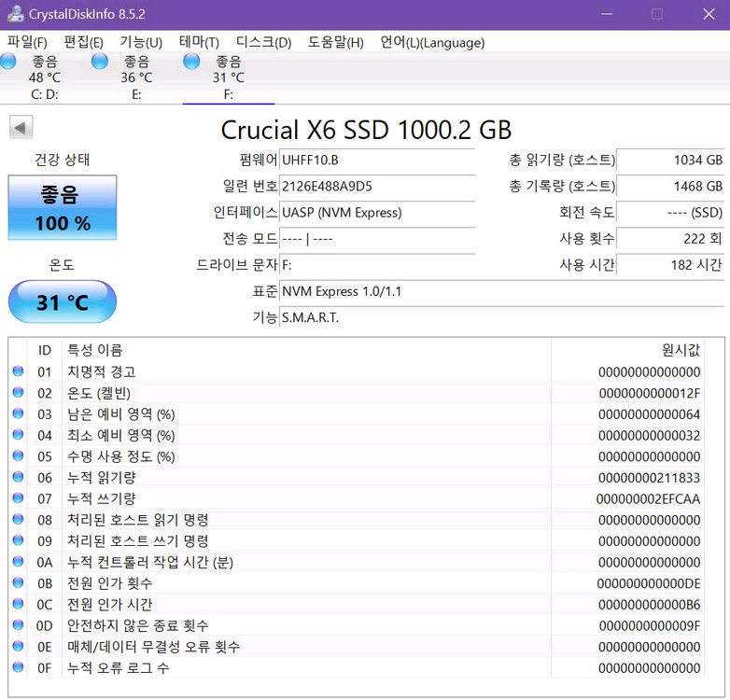Click the interface field UASP (NVM Express)

pos(376,213)
